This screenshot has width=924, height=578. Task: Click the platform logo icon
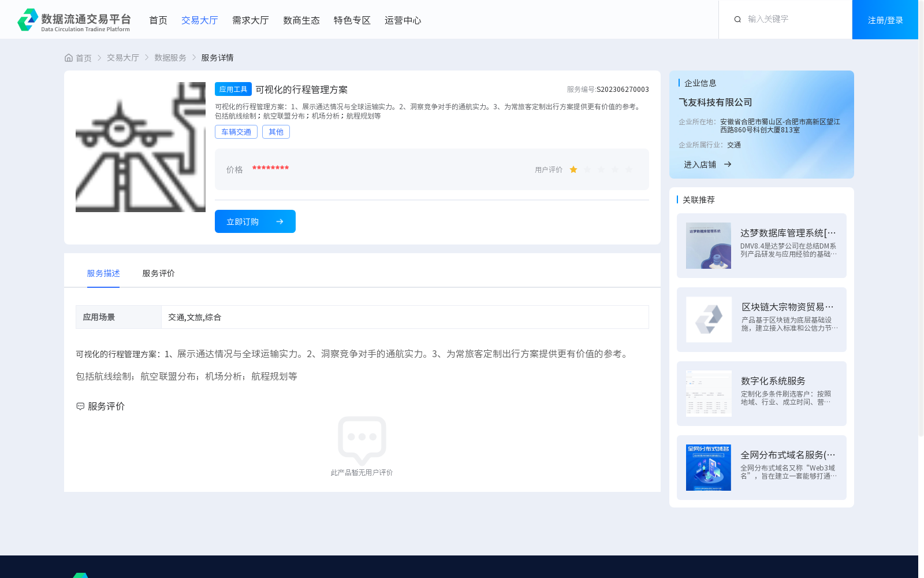point(28,20)
